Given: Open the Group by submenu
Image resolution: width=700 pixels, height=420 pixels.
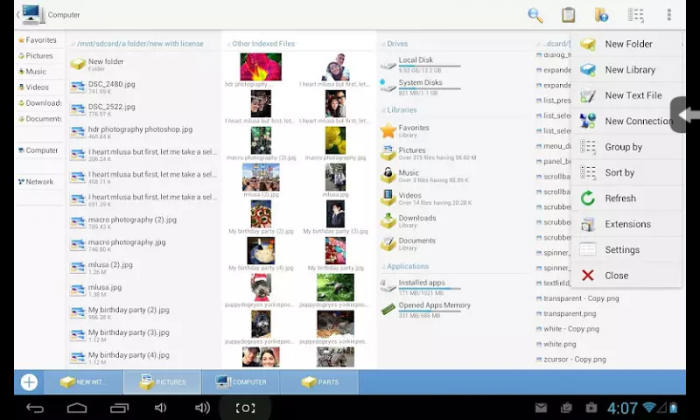Looking at the screenshot, I should [623, 147].
